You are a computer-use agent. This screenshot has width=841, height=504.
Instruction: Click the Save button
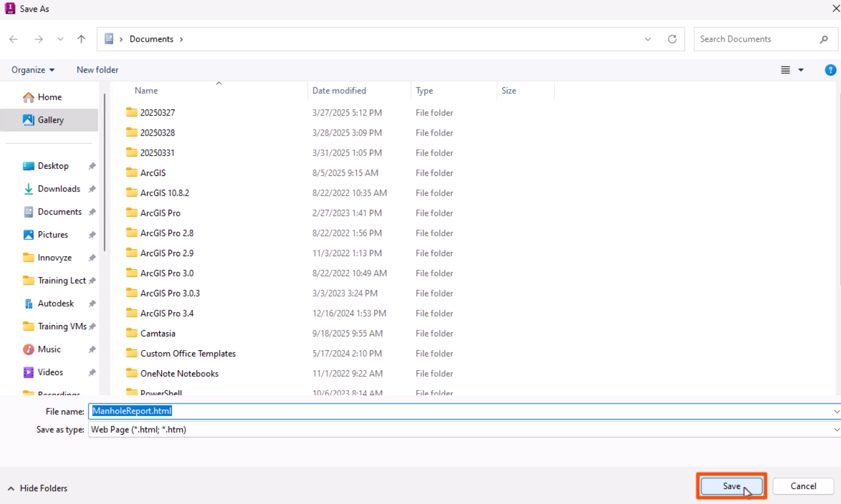(x=731, y=486)
